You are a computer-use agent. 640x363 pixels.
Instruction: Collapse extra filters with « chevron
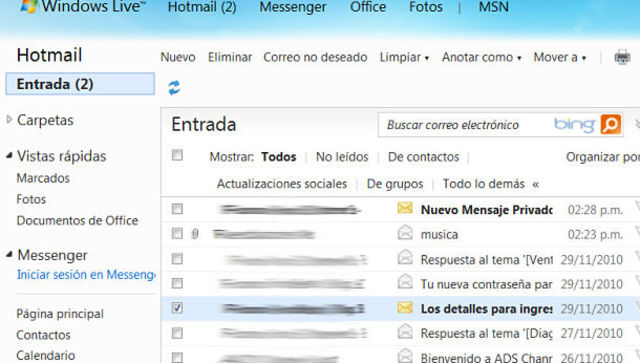(536, 184)
